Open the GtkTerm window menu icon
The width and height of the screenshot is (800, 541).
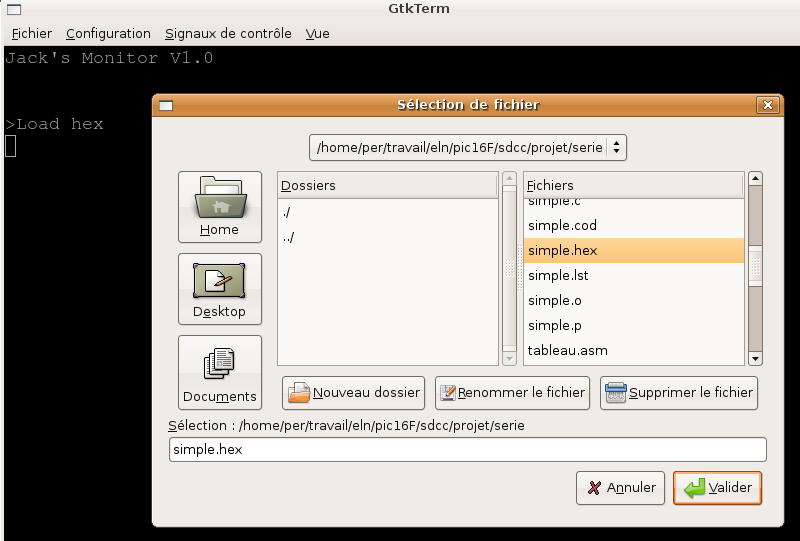(x=14, y=9)
